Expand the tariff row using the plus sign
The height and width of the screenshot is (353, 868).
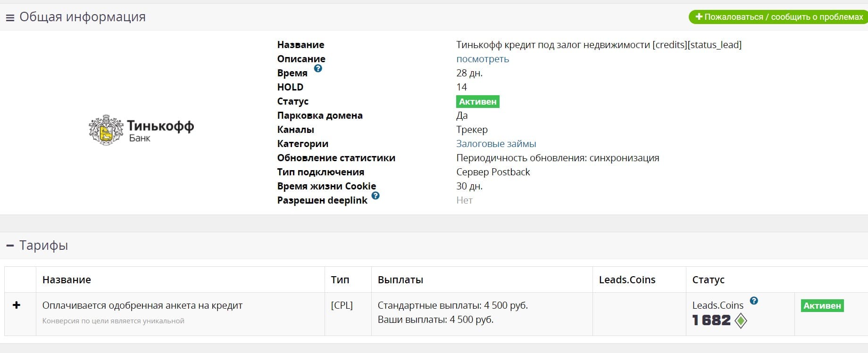pos(17,305)
